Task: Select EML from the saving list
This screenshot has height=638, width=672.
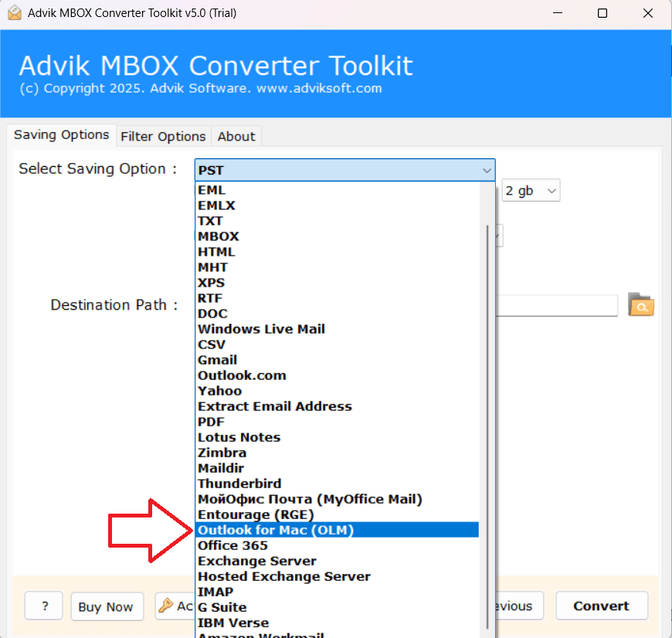Action: tap(337, 190)
